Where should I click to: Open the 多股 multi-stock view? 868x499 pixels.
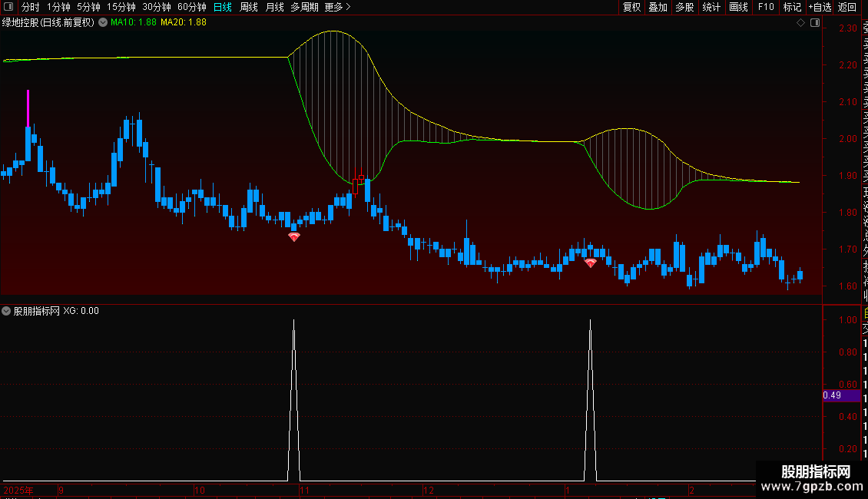684,7
